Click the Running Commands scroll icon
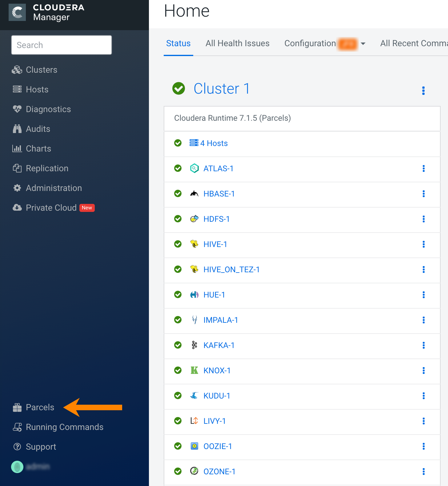This screenshot has height=486, width=448. click(17, 427)
